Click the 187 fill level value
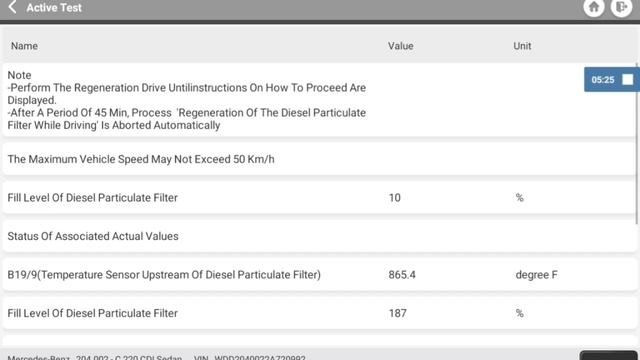Viewport: 640px width, 360px height. point(397,313)
